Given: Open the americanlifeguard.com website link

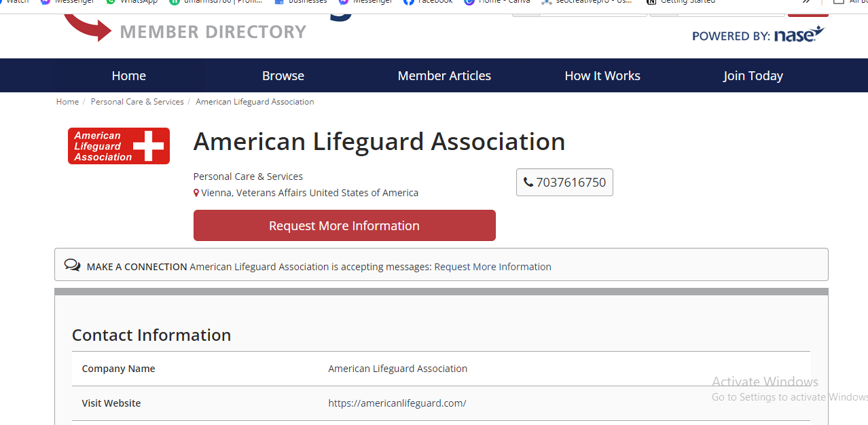Looking at the screenshot, I should point(397,403).
